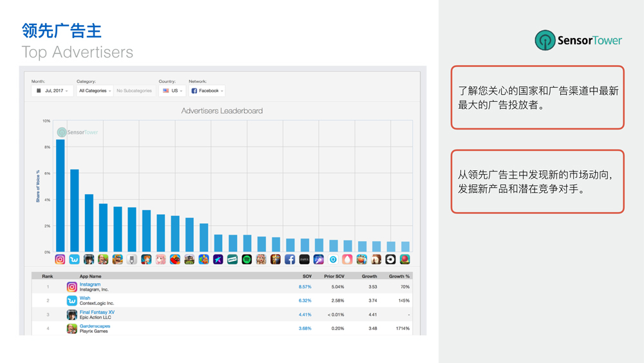Click the Final Fantasy XV icon in table
This screenshot has height=363, width=644.
click(71, 315)
